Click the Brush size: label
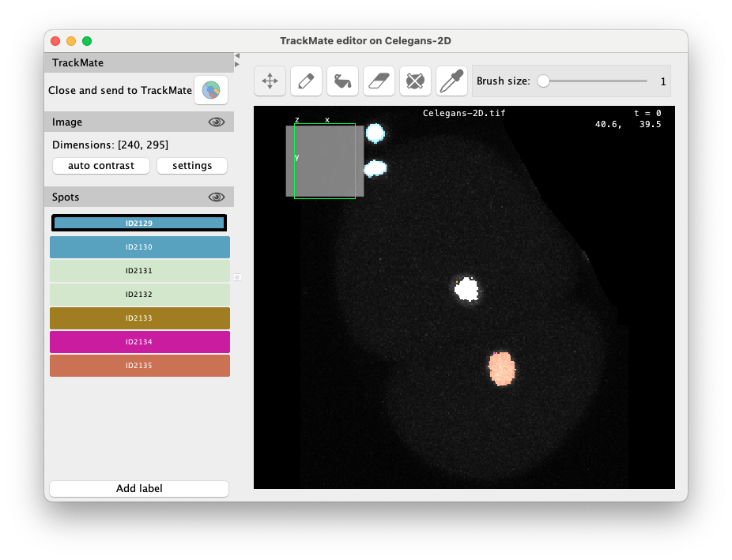 (x=504, y=81)
